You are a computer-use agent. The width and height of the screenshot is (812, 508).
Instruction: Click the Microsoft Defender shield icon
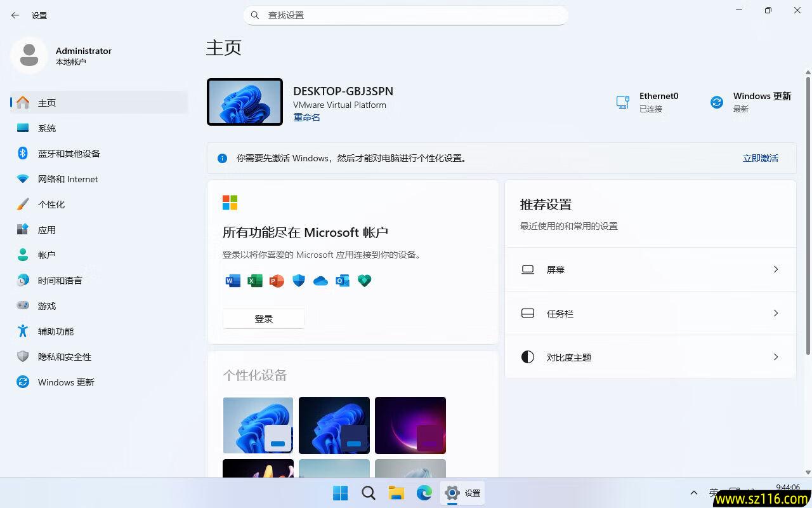(298, 281)
